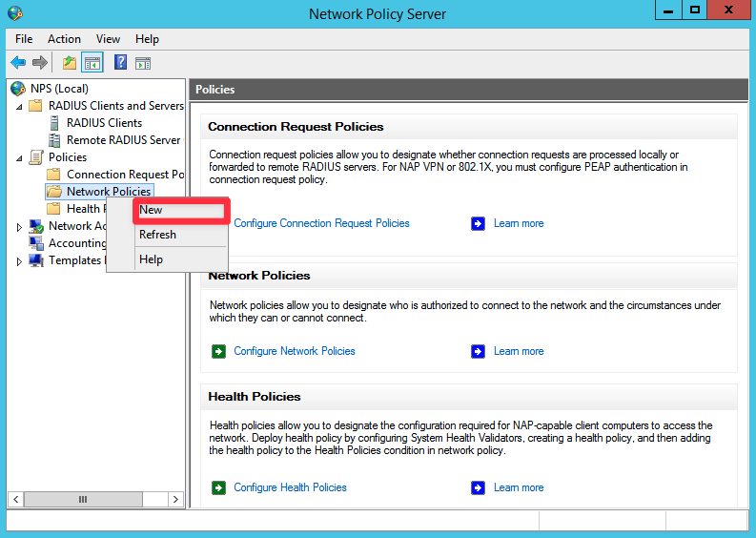The image size is (756, 538).
Task: Click the Templates Management monitor icon
Action: click(x=36, y=260)
